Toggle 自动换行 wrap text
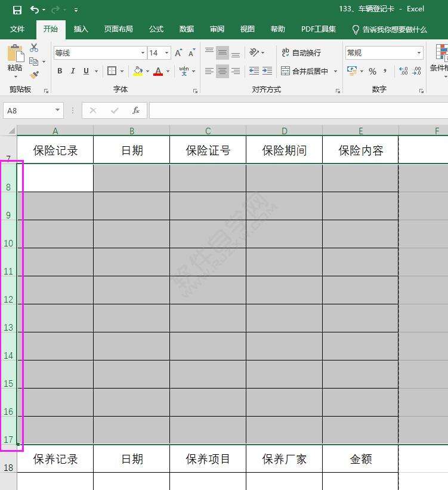Screen dimensions: 448x490 click(x=301, y=53)
